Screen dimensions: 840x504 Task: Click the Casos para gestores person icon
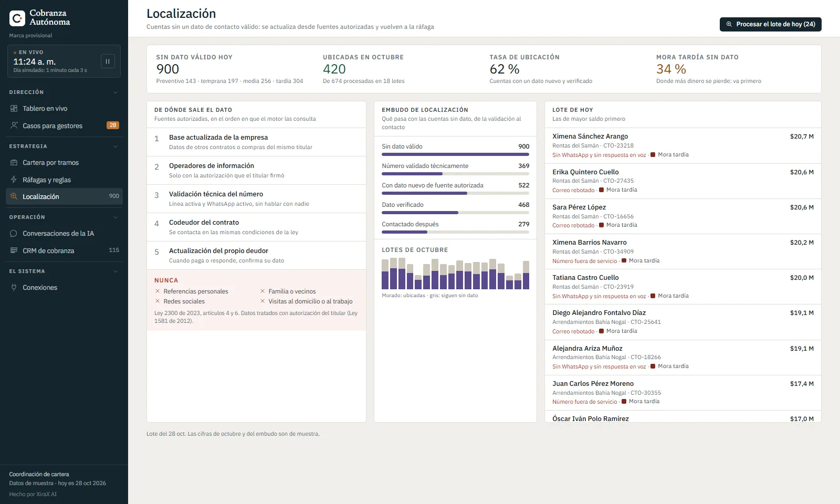[14, 125]
